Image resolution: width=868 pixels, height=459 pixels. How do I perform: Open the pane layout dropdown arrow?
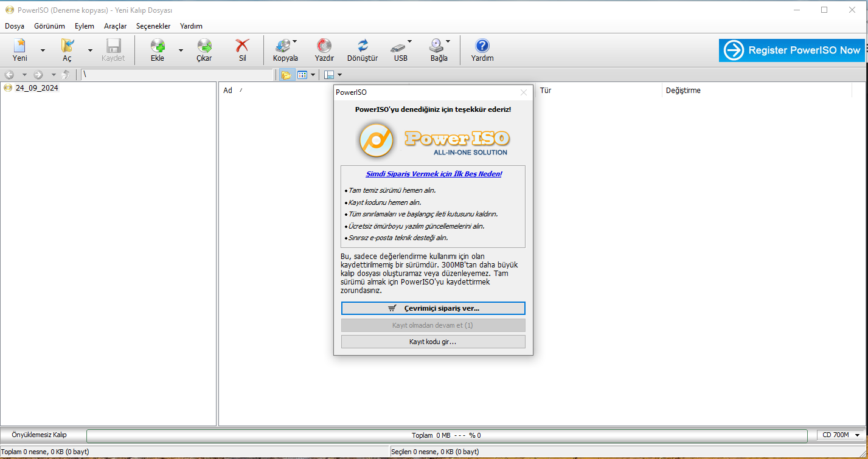[x=339, y=75]
